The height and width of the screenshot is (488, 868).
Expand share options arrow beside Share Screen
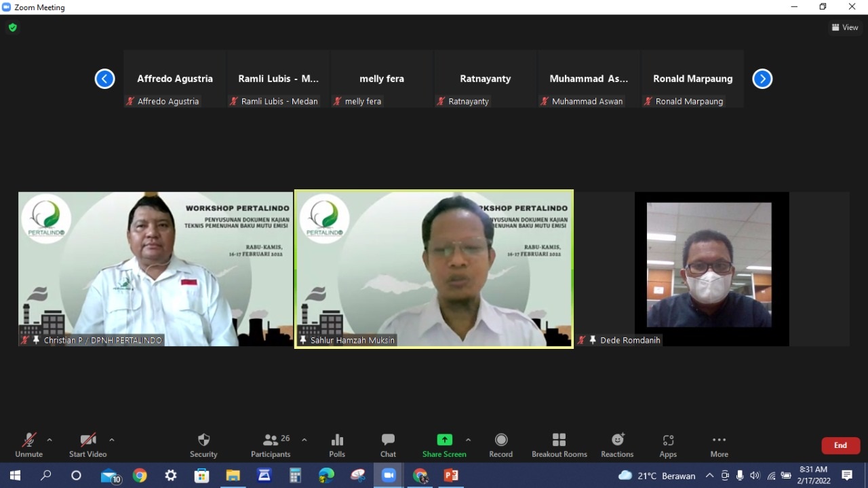point(468,440)
